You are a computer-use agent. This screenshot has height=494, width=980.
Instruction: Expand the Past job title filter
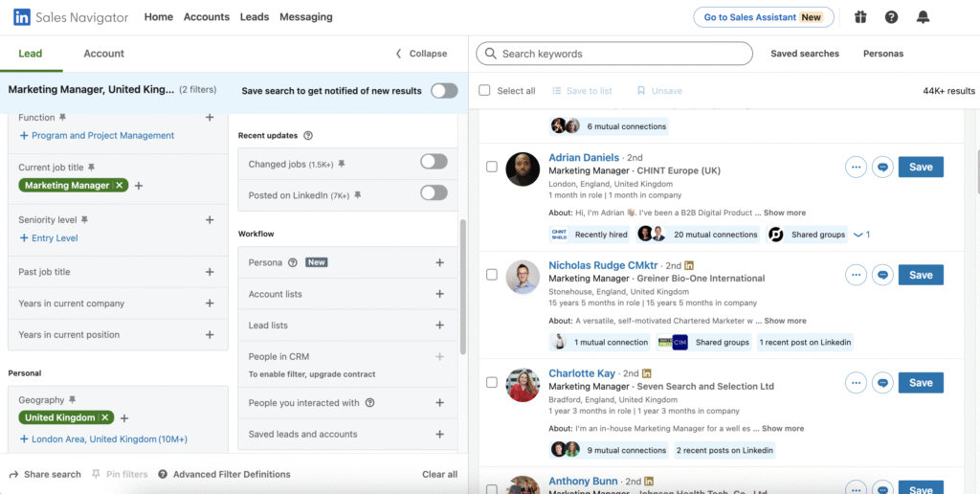(210, 272)
